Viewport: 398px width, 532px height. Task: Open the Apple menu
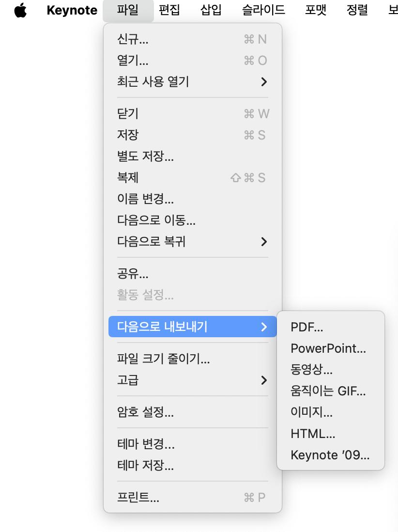(x=20, y=10)
